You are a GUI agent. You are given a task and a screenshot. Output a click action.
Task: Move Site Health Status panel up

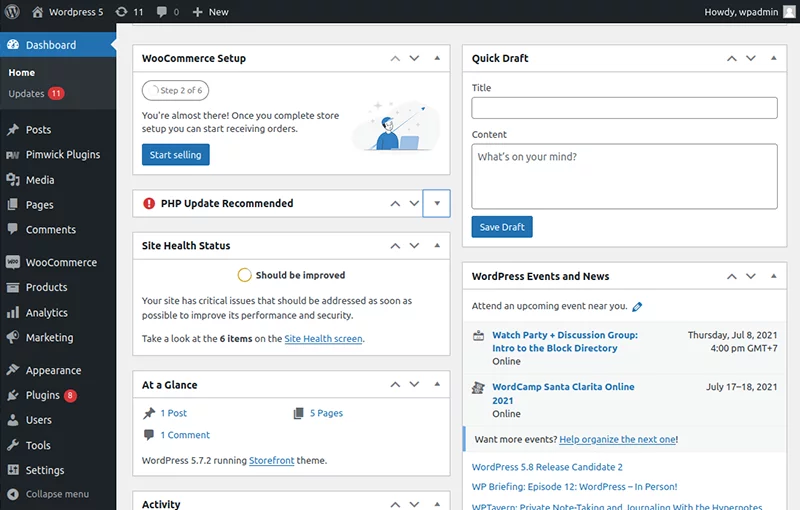395,245
